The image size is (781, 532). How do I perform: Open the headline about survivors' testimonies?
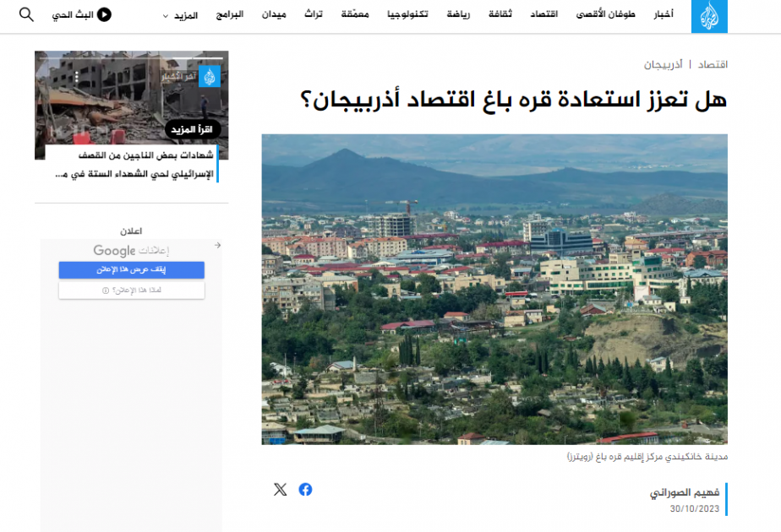point(134,165)
